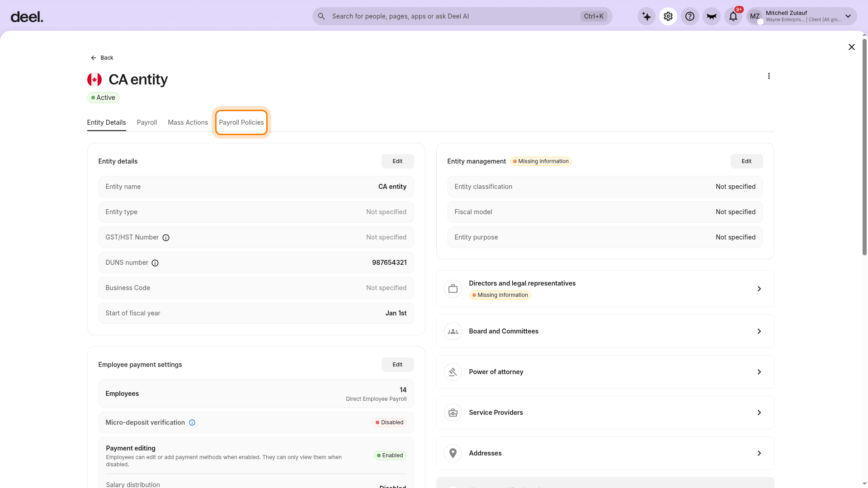Close the entity panel with X
868x488 pixels.
(x=852, y=47)
